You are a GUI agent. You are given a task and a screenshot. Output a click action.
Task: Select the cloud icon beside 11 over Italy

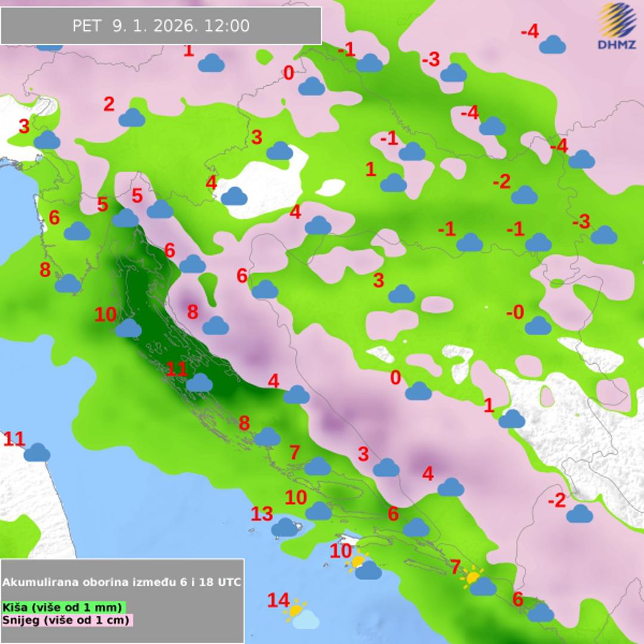pyautogui.click(x=37, y=452)
